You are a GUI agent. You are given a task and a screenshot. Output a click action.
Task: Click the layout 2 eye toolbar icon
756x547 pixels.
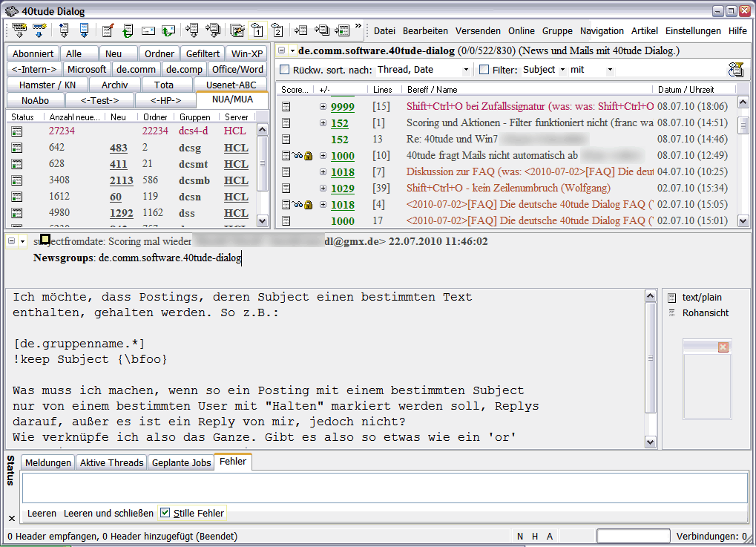click(x=277, y=30)
